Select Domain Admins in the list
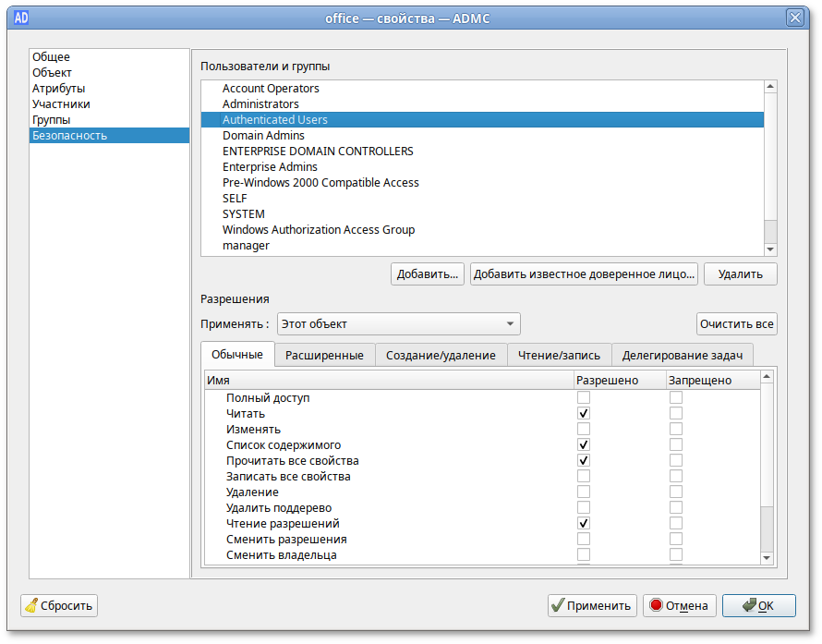The height and width of the screenshot is (644, 822). pos(263,136)
